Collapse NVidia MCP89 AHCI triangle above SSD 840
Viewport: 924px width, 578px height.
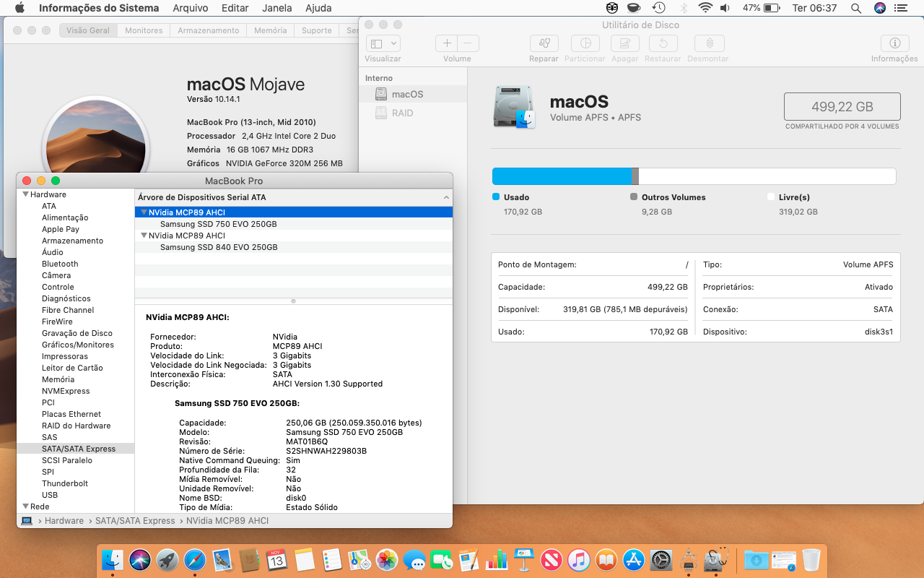point(144,236)
